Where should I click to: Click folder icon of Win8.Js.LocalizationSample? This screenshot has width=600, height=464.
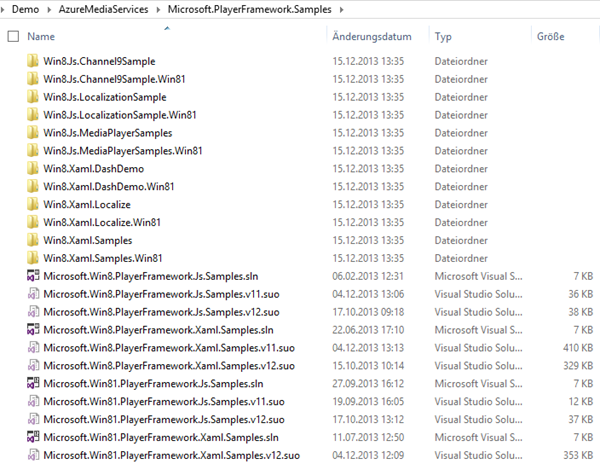[33, 97]
